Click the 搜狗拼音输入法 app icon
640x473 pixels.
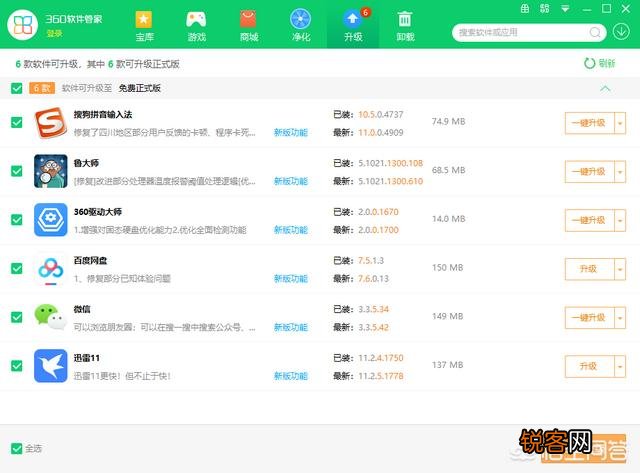point(51,122)
